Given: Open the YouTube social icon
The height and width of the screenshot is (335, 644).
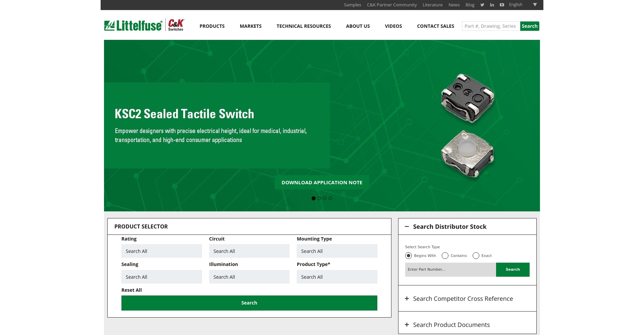Looking at the screenshot, I should click(502, 5).
